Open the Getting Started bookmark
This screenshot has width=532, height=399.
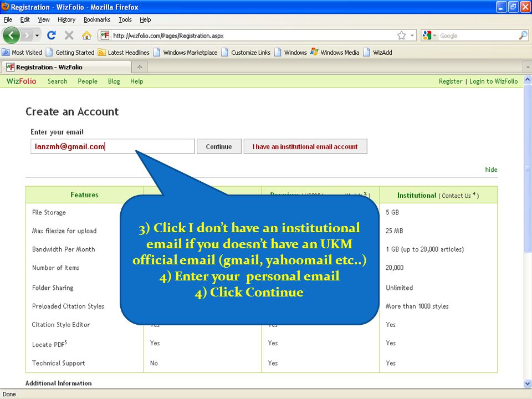pos(70,52)
